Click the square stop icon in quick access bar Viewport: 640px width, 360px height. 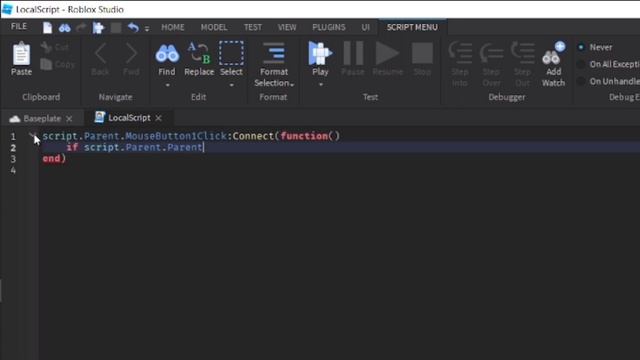pos(116,28)
